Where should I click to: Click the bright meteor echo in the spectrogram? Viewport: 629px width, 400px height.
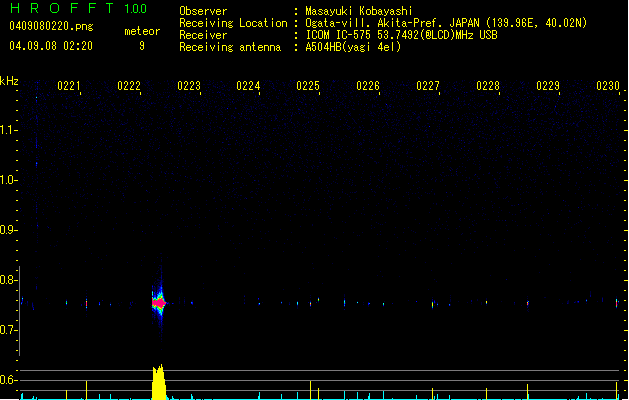click(x=158, y=301)
